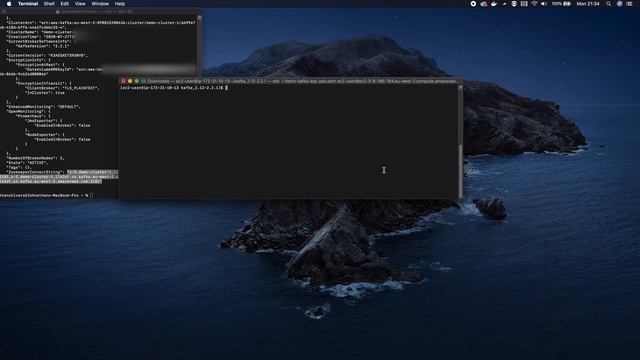Click the "State": "ACTIVE" line
Screen dimensions: 640x360
(x=27, y=163)
